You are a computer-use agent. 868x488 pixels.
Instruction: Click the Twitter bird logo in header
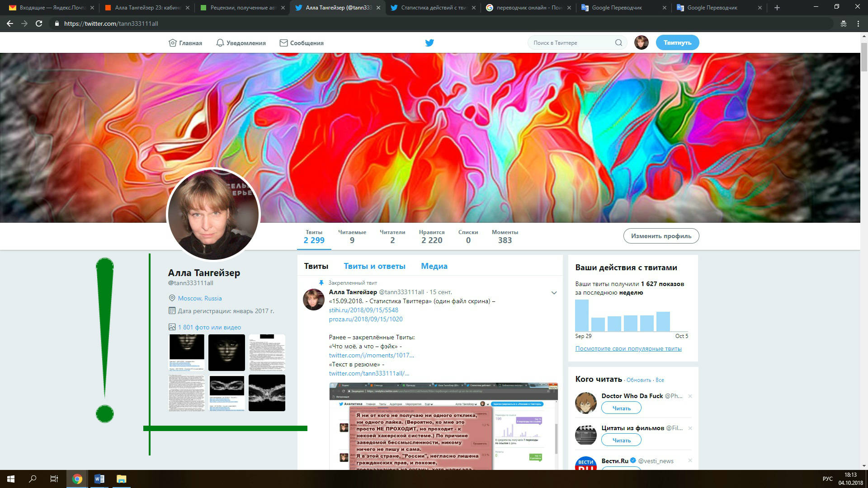click(x=429, y=43)
